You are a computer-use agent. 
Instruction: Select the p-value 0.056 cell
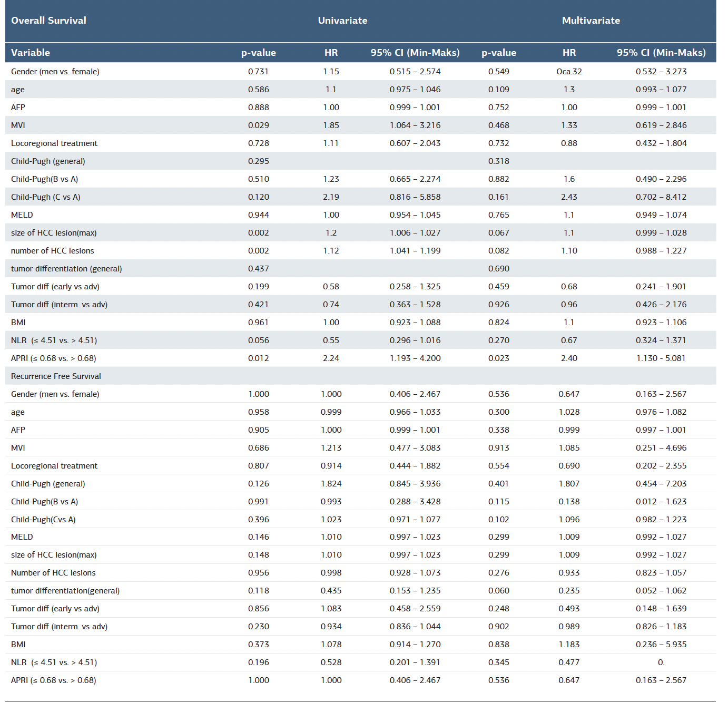click(258, 340)
